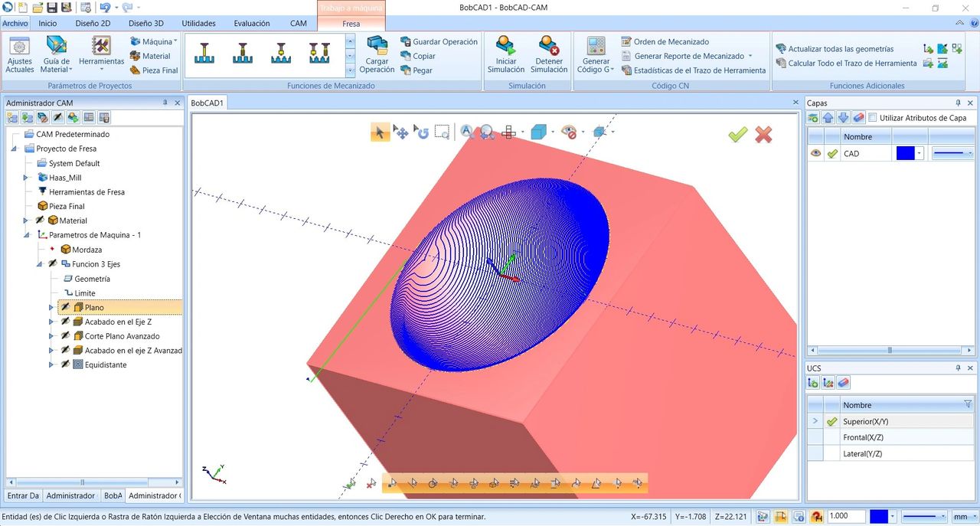
Task: Open Ajustes Actuales settings
Action: [19, 54]
